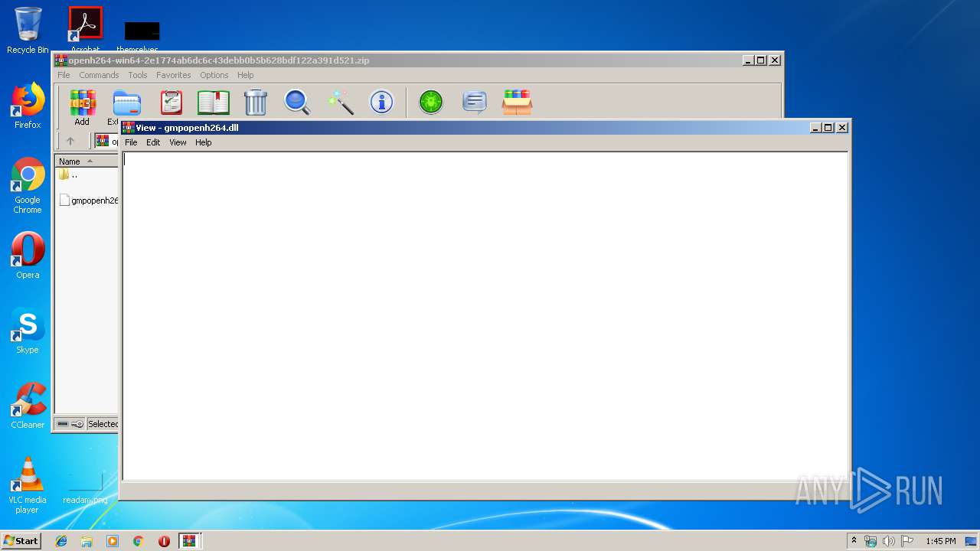Click the volume speaker tray icon
The width and height of the screenshot is (980, 551).
[x=889, y=541]
